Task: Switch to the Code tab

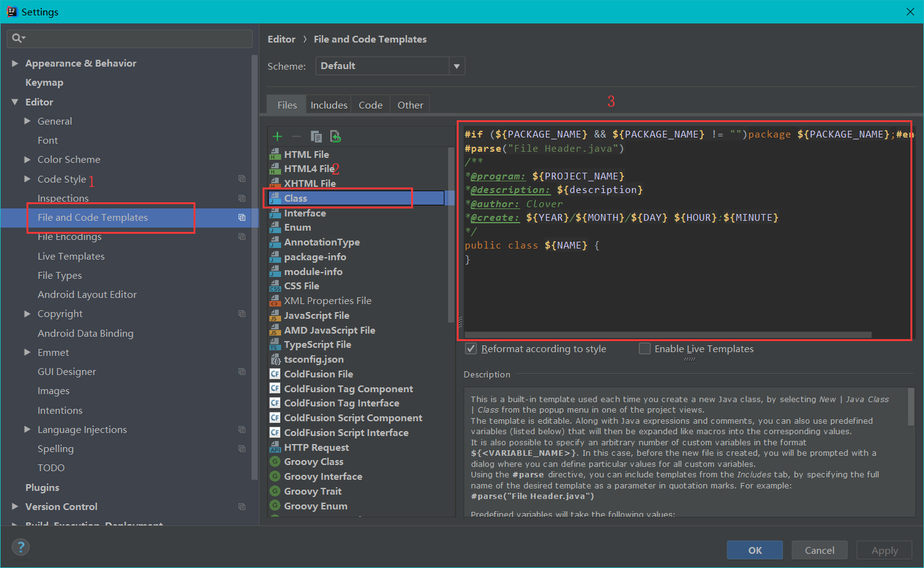Action: 370,105
